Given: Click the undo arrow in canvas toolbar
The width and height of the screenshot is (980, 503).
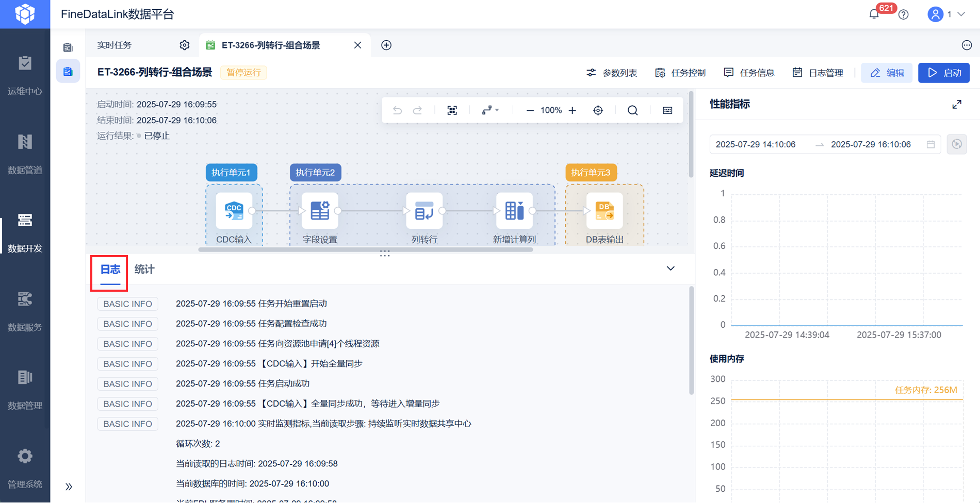Looking at the screenshot, I should click(x=397, y=110).
